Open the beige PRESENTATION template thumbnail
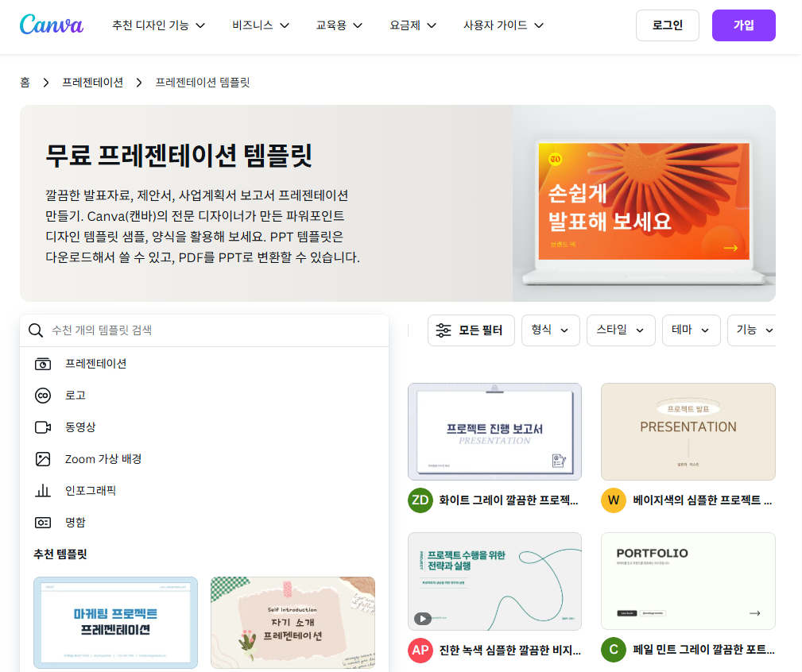 pyautogui.click(x=688, y=432)
